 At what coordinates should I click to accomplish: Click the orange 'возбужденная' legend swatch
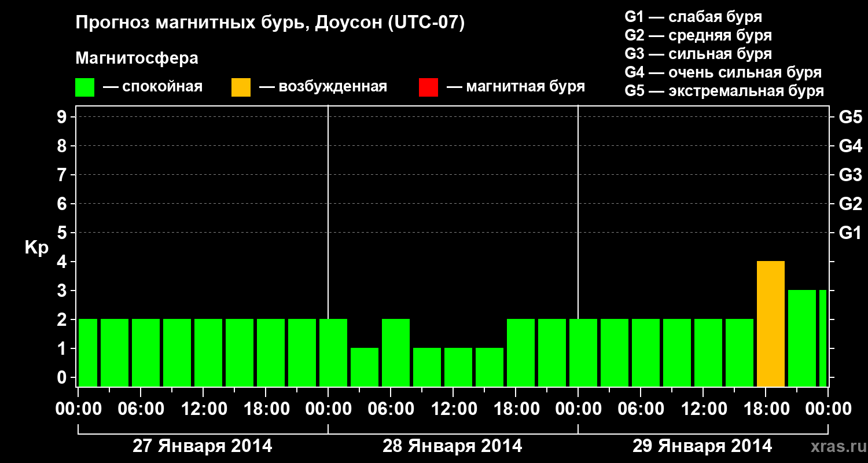click(241, 87)
